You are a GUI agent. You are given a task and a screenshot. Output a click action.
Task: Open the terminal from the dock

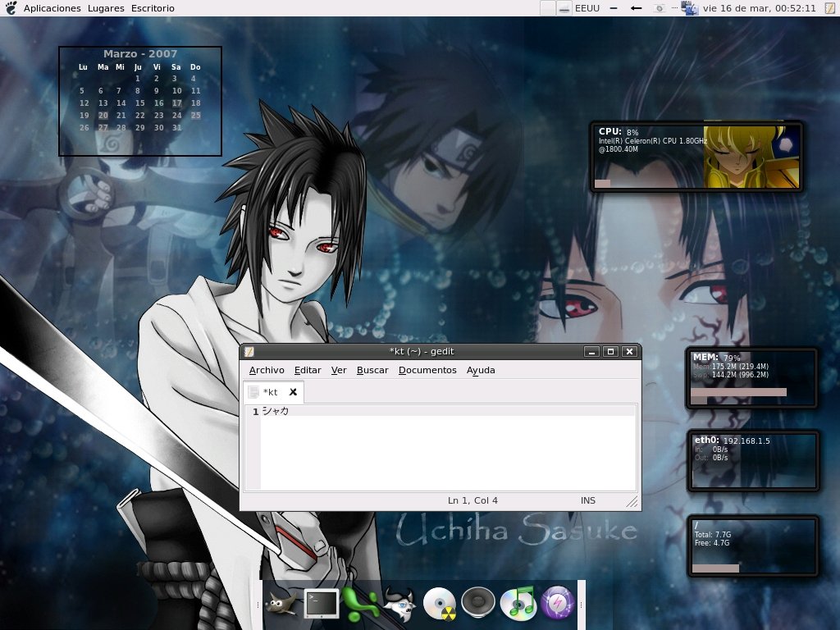(x=322, y=603)
